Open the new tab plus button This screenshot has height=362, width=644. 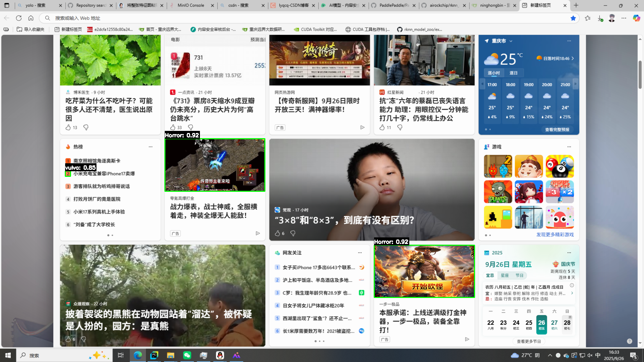click(x=576, y=5)
